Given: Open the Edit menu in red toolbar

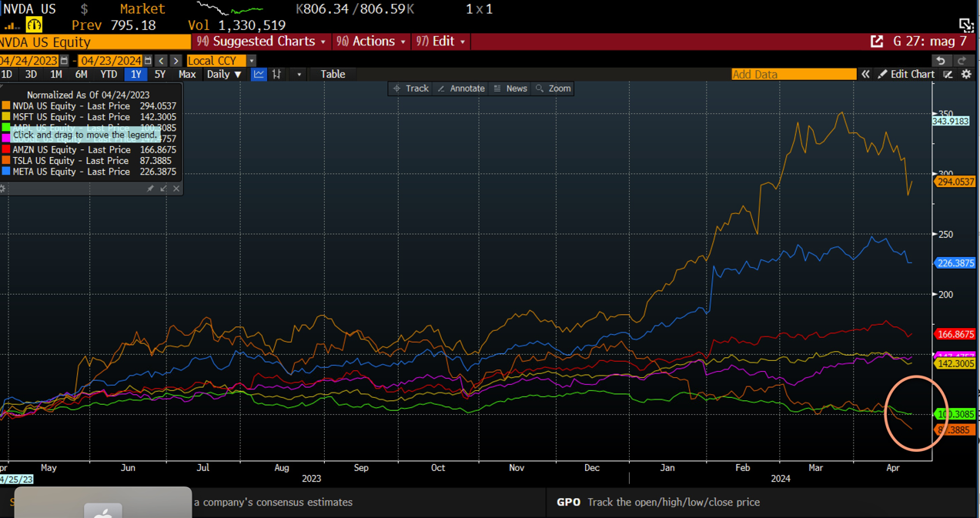Looking at the screenshot, I should tap(441, 42).
